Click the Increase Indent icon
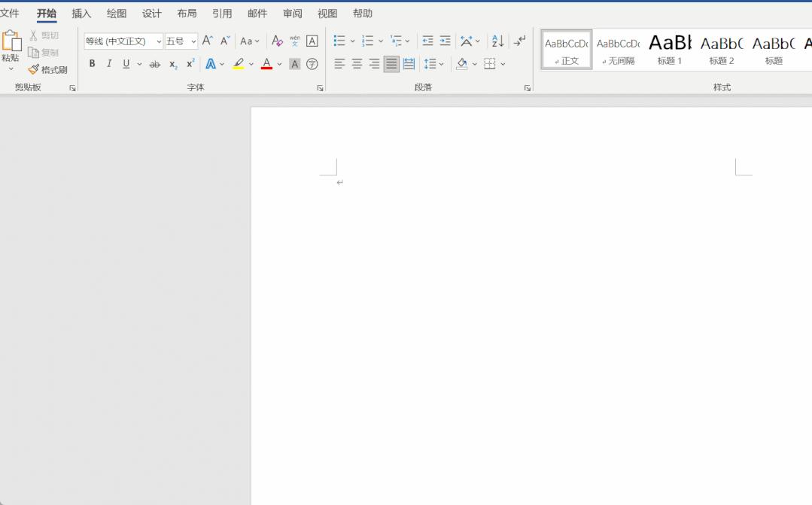The height and width of the screenshot is (505, 812). click(445, 41)
